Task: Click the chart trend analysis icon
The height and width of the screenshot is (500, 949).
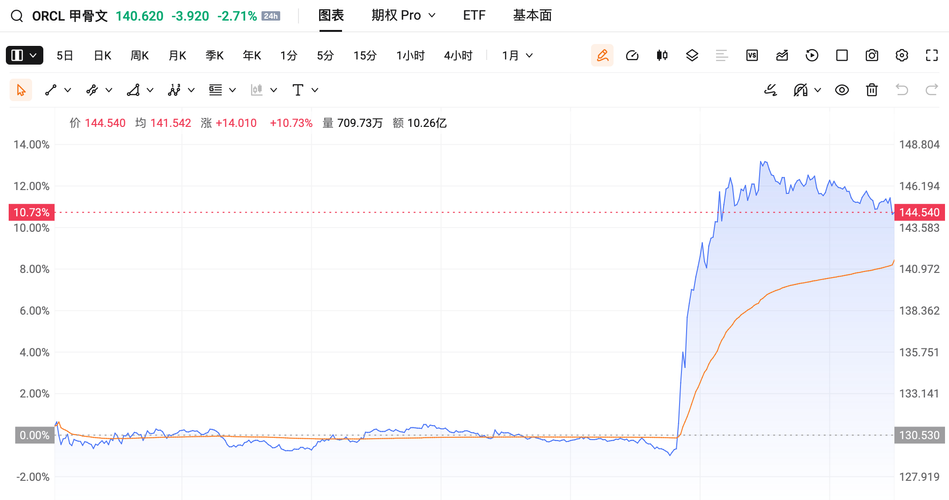Action: (x=782, y=55)
